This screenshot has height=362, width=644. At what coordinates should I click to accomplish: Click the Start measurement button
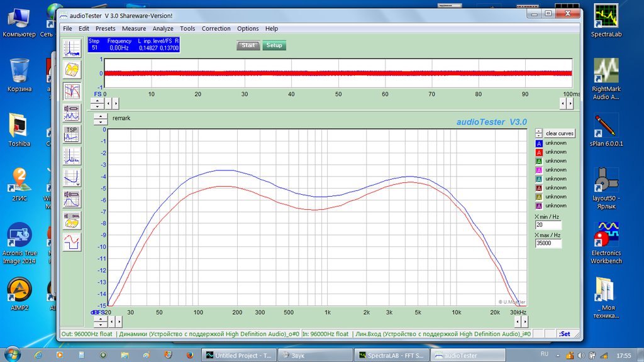click(248, 45)
